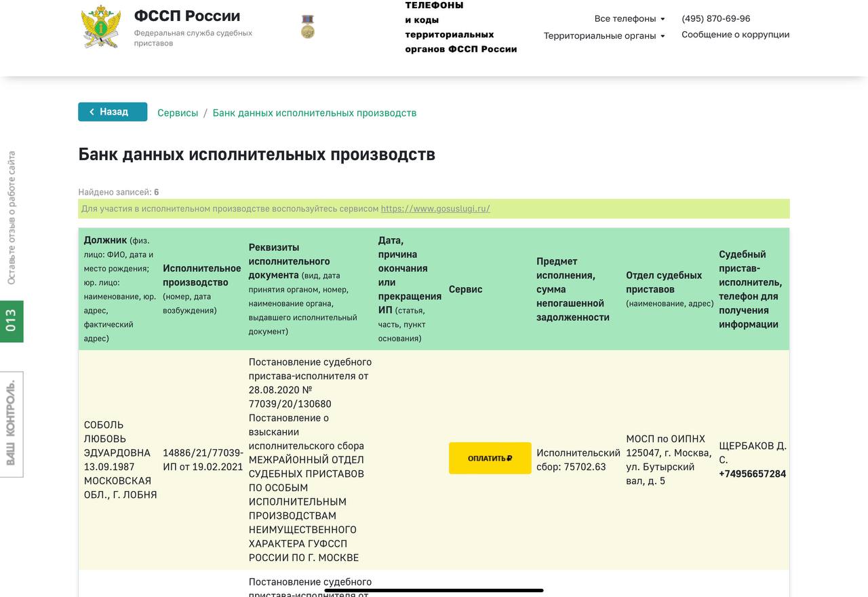Open the Ваш контроль side widget
868x597 pixels.
point(12,424)
